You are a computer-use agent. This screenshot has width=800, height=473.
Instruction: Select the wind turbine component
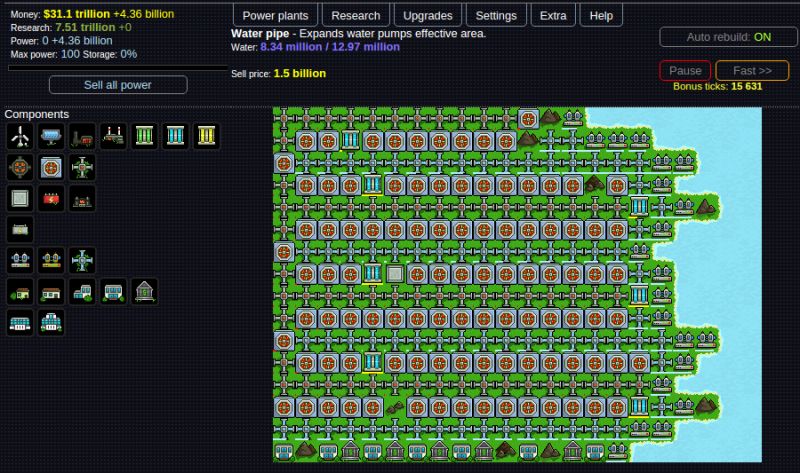point(20,136)
